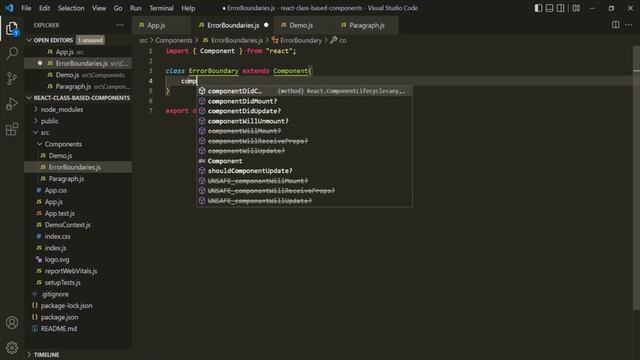
Task: Open App.test.js in the file tree
Action: tap(78, 213)
